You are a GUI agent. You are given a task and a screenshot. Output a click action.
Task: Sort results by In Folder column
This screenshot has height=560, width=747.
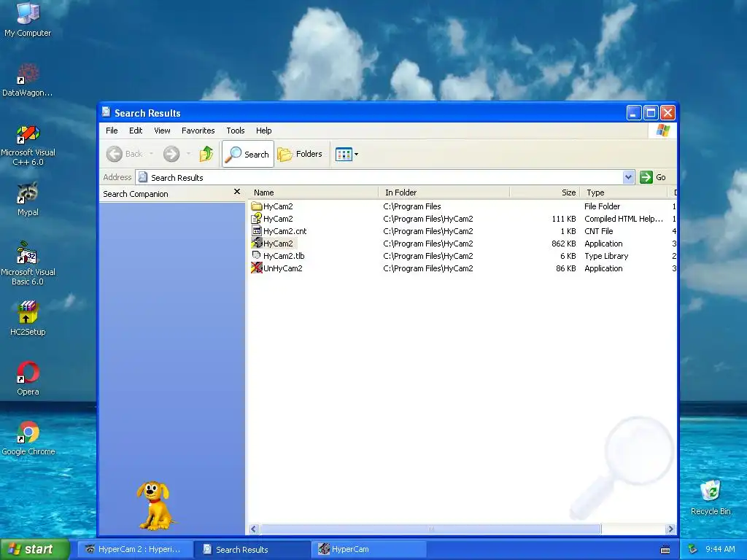(x=444, y=192)
